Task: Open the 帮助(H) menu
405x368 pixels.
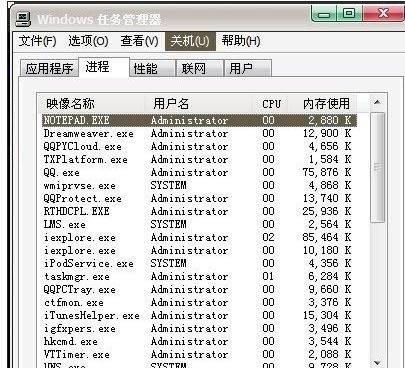Action: click(x=241, y=41)
